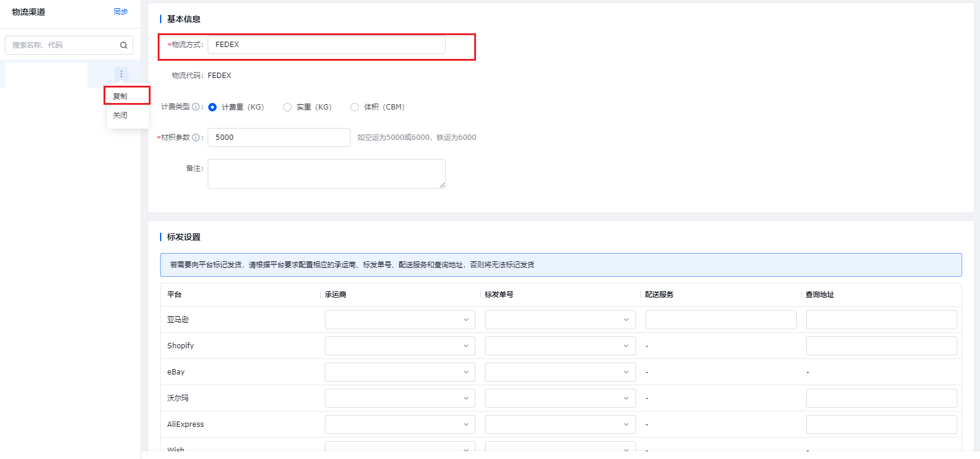The height and width of the screenshot is (459, 980).
Task: Click 查询地址 input for 亚马逊 row
Action: click(x=882, y=320)
